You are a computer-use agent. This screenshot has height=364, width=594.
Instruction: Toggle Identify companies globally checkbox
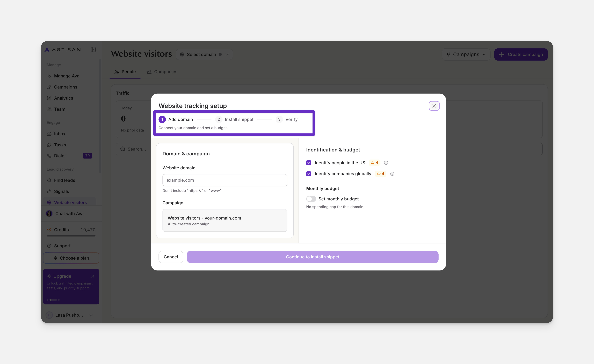(x=309, y=174)
